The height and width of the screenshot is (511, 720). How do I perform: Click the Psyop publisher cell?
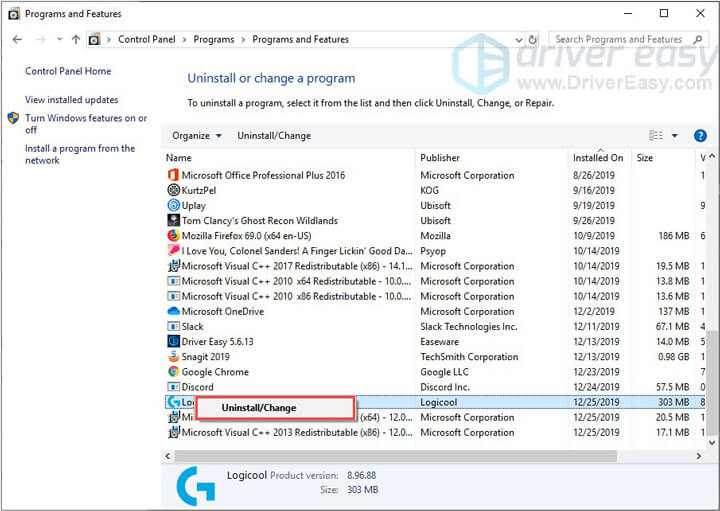pyautogui.click(x=433, y=251)
